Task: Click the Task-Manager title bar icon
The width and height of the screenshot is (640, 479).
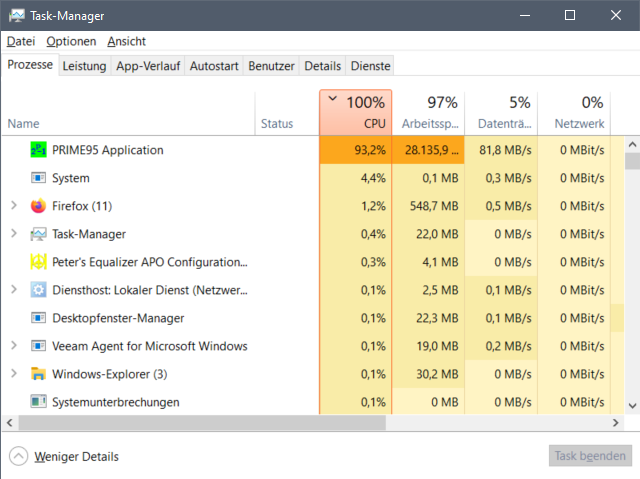Action: pos(17,16)
